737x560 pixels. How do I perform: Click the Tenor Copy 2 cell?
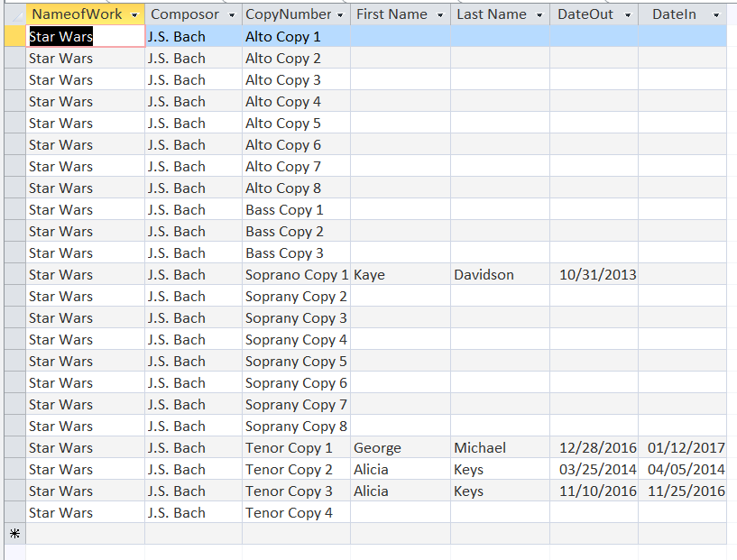[296, 469]
